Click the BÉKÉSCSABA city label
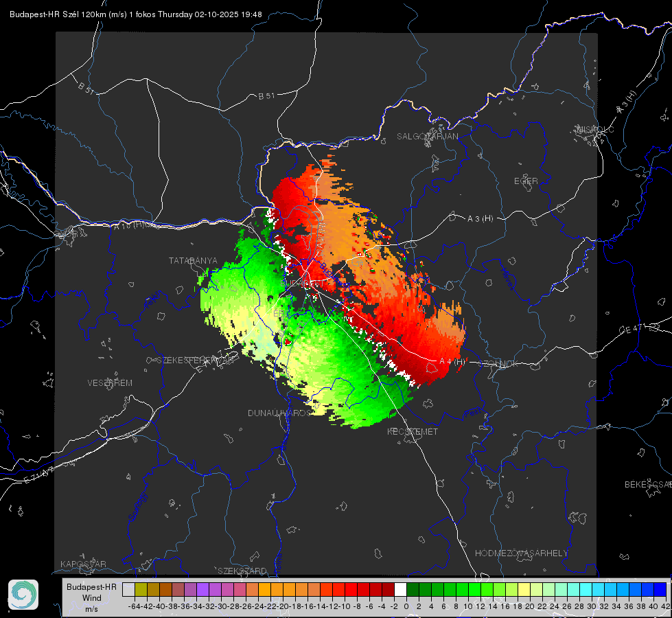 tap(648, 485)
